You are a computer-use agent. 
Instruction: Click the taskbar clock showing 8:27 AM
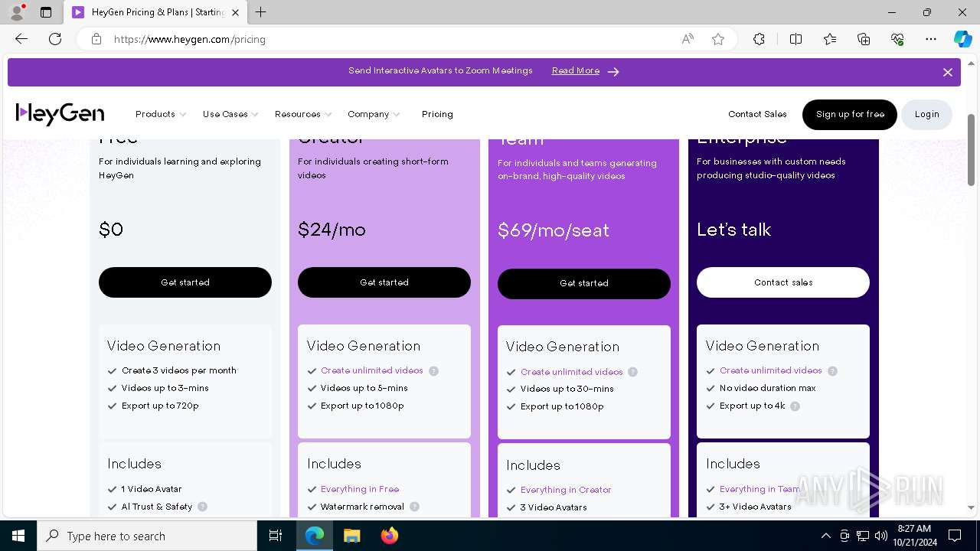tap(914, 536)
